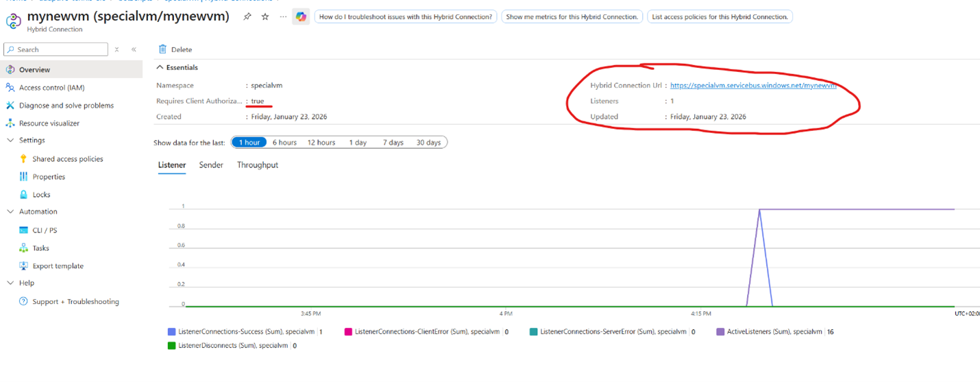Collapse the Essentials section
The width and height of the screenshot is (980, 382).
click(x=160, y=68)
